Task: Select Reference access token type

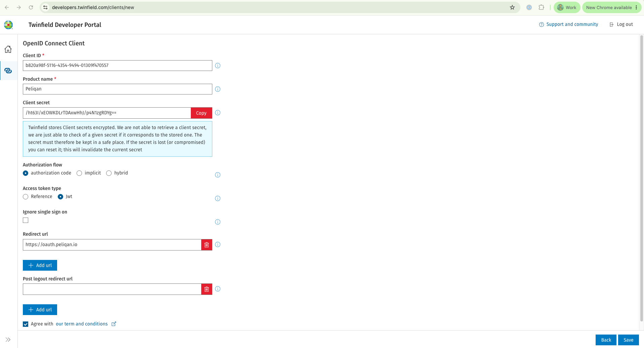Action: pyautogui.click(x=26, y=197)
